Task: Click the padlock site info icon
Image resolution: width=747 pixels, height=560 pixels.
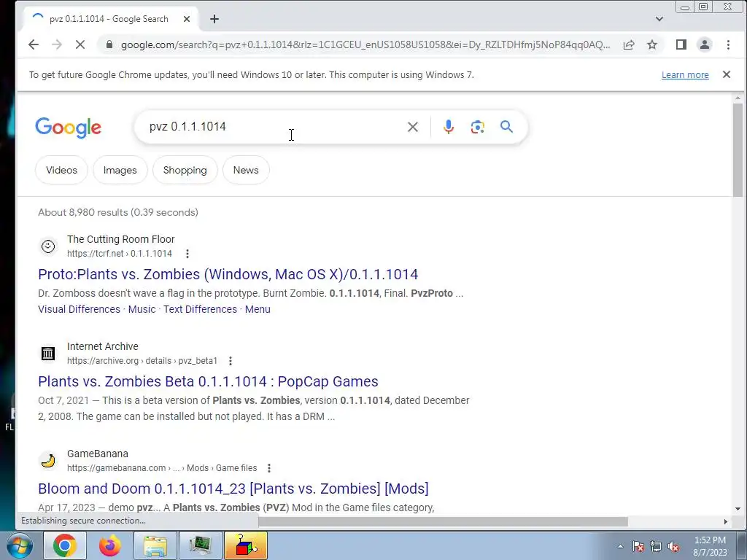Action: tap(109, 44)
